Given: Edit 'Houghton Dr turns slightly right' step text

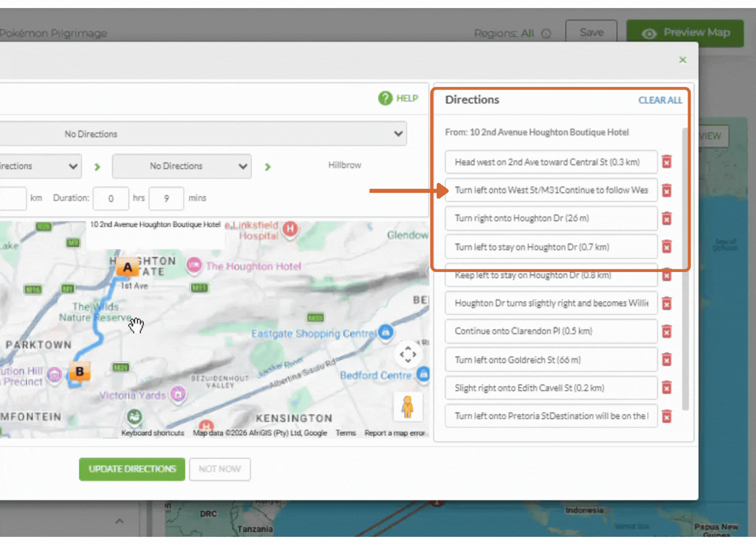Looking at the screenshot, I should pos(551,303).
